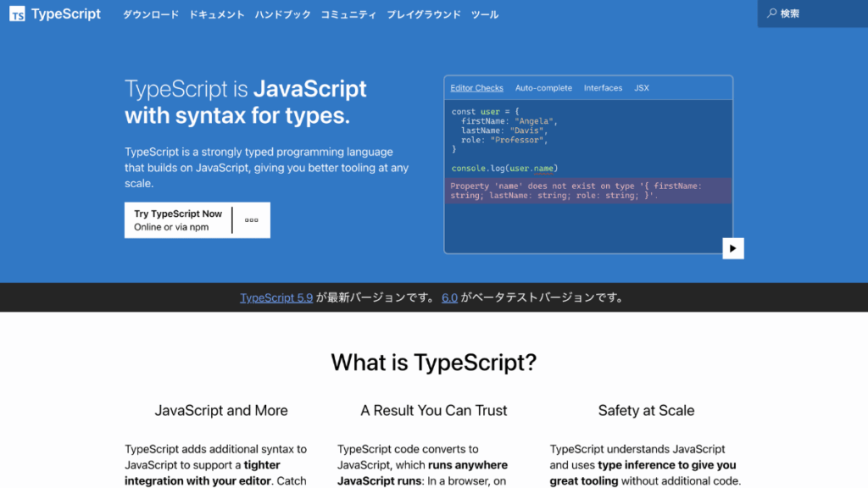This screenshot has height=488, width=868.
Task: Click the TypeScript 5.9 release link
Action: pos(276,297)
